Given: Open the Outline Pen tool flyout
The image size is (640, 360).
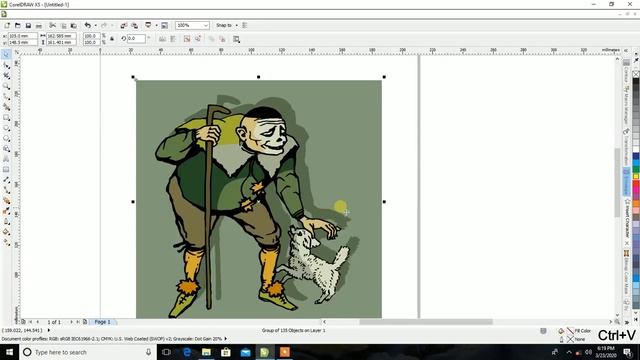Looking at the screenshot, I should pos(6,222).
